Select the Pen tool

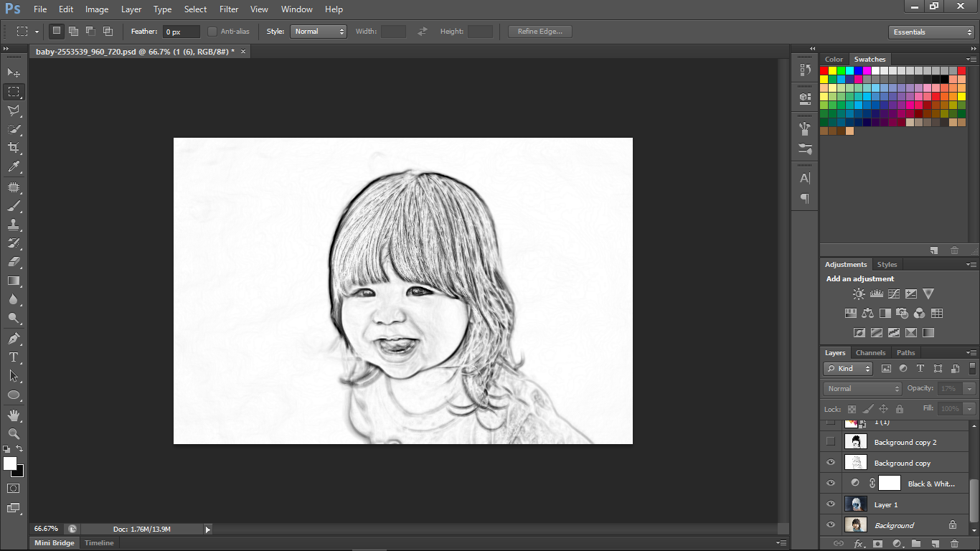click(x=14, y=338)
